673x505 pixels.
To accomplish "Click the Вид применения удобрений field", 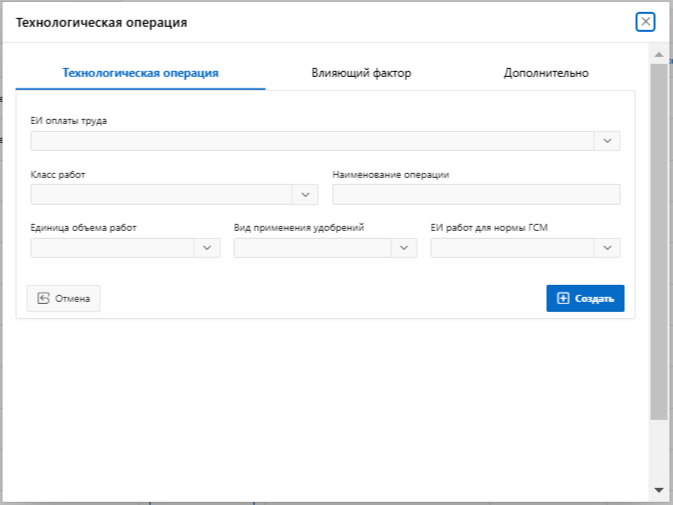I will [312, 248].
